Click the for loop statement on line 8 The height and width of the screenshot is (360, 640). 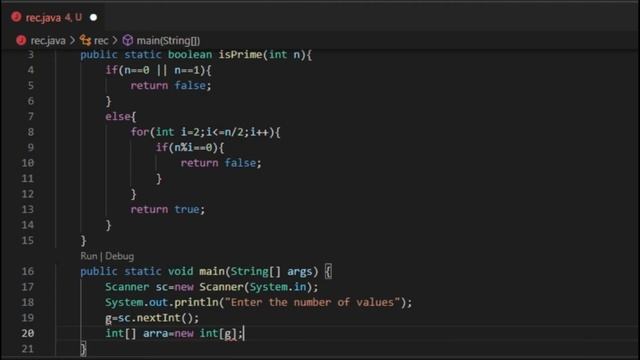click(x=205, y=132)
